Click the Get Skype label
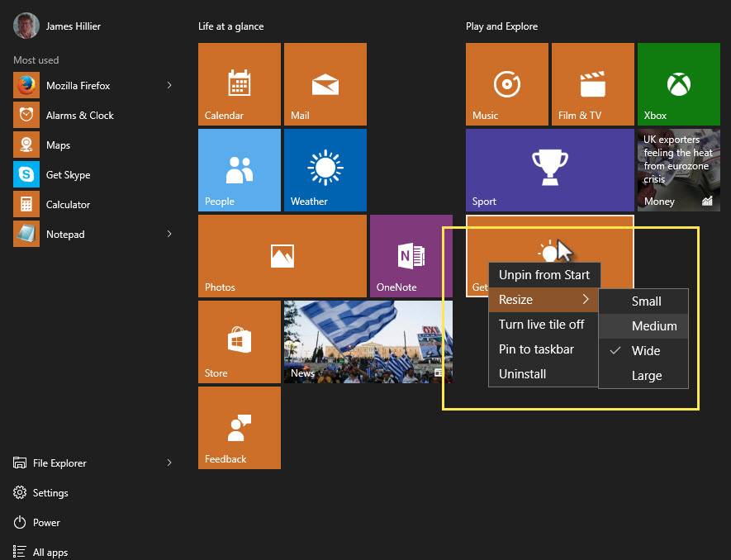 click(68, 175)
